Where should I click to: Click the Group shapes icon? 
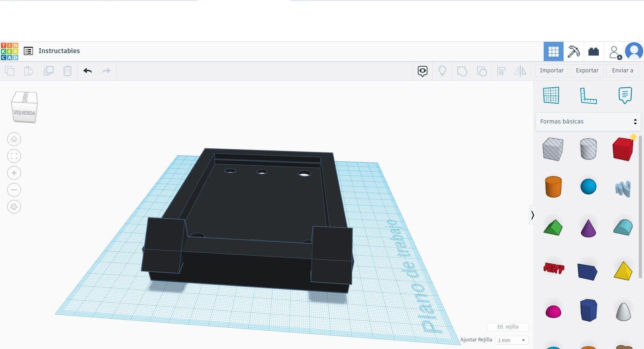pos(462,72)
